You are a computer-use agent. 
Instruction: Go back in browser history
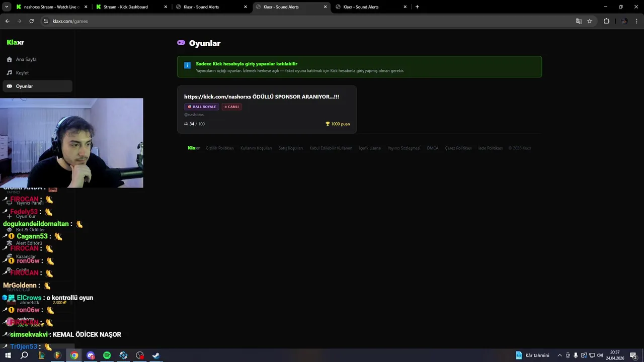[7, 21]
